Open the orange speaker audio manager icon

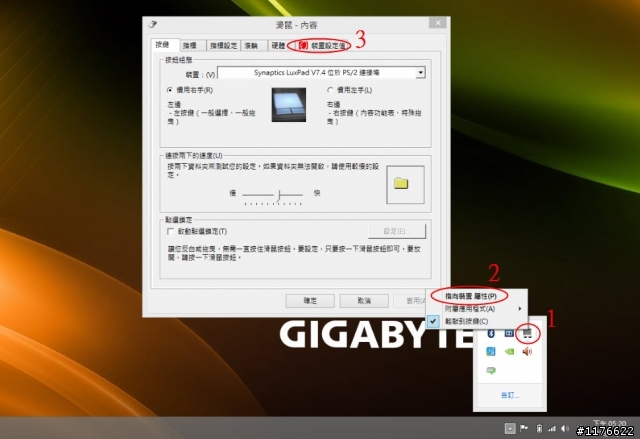[x=527, y=351]
